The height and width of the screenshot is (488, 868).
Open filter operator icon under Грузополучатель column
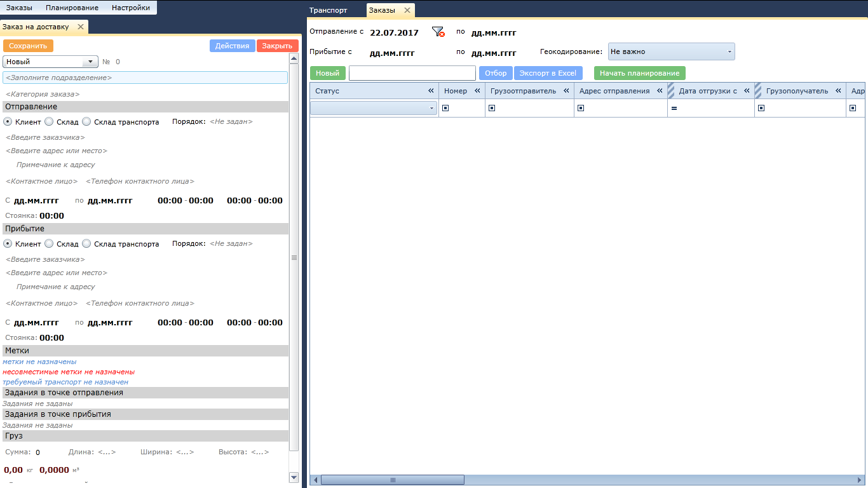pos(761,108)
